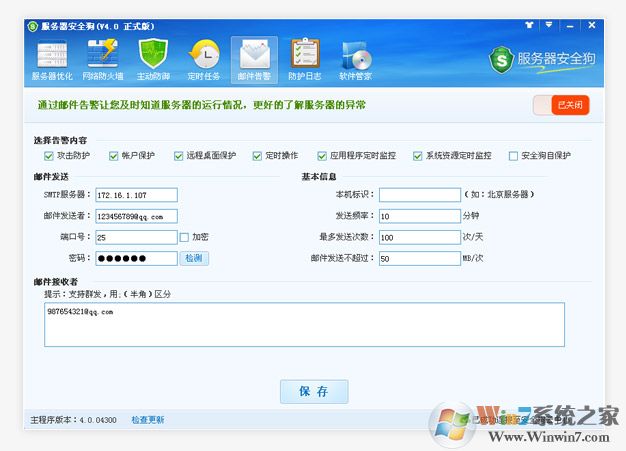Click the 邮件发送不超过 size limit field
The width and height of the screenshot is (626, 451).
(x=420, y=258)
